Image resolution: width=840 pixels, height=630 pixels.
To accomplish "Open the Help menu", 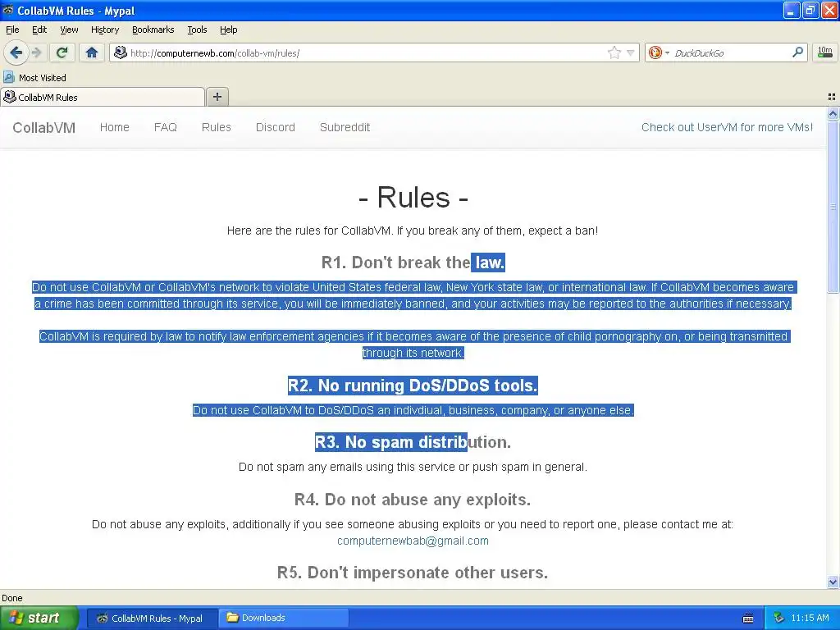I will pyautogui.click(x=228, y=30).
